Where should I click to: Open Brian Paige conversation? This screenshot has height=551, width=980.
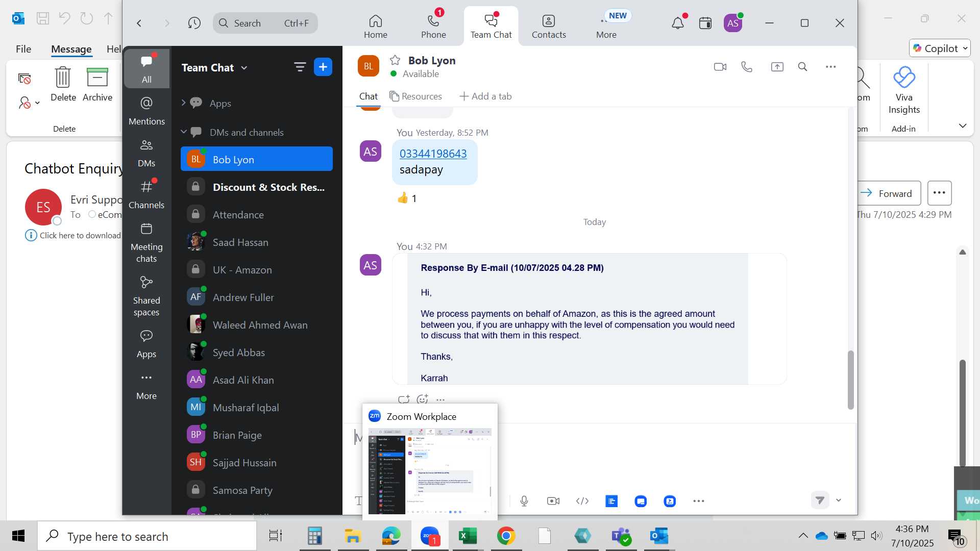coord(257,435)
